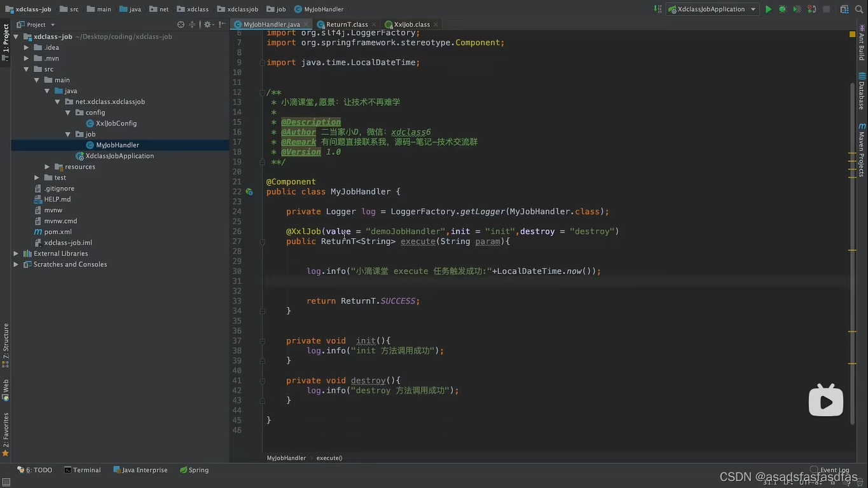The image size is (868, 488).
Task: Toggle the 1: Project tool window button
Action: 5,42
